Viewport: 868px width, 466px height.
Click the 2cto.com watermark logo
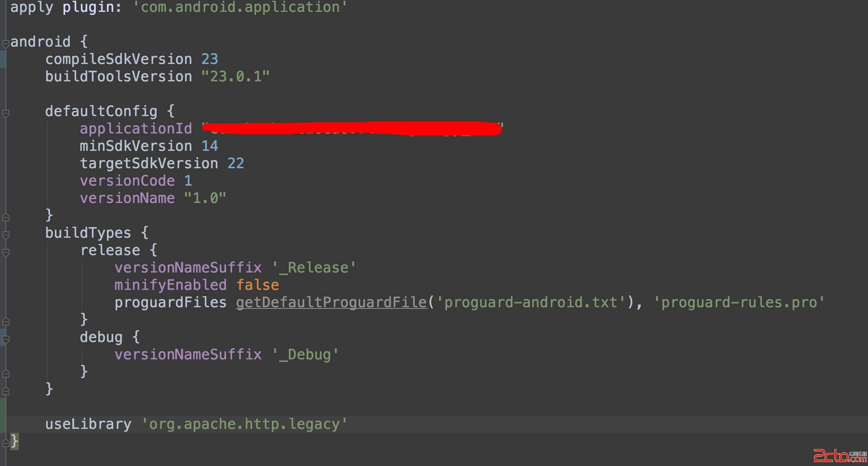(x=840, y=456)
